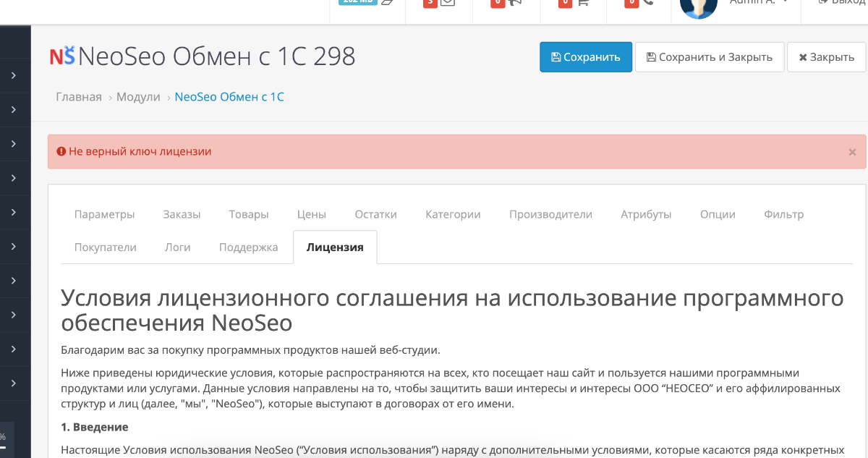The width and height of the screenshot is (868, 458).
Task: Open the Главная breadcrumb link
Action: (79, 96)
